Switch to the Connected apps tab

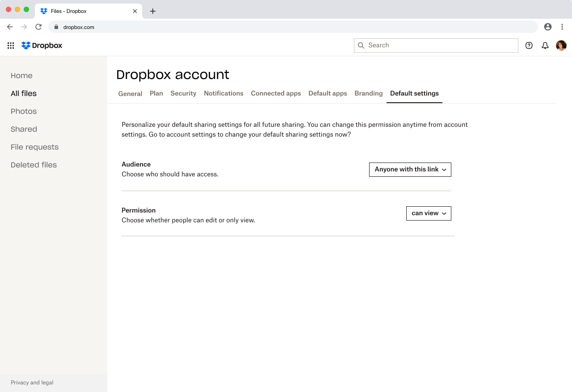tap(276, 93)
